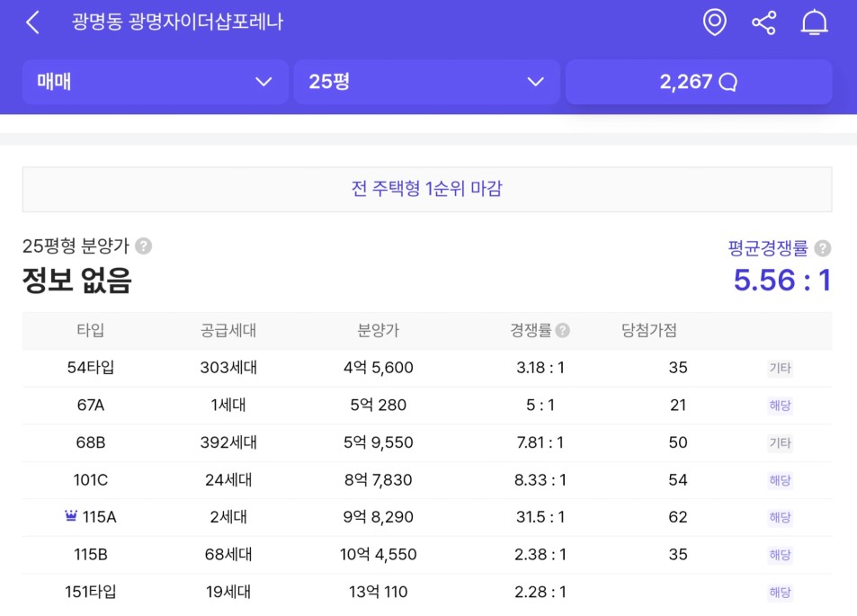Image resolution: width=857 pixels, height=616 pixels.
Task: Click help icon beside 평균경쟁률
Action: 823,248
